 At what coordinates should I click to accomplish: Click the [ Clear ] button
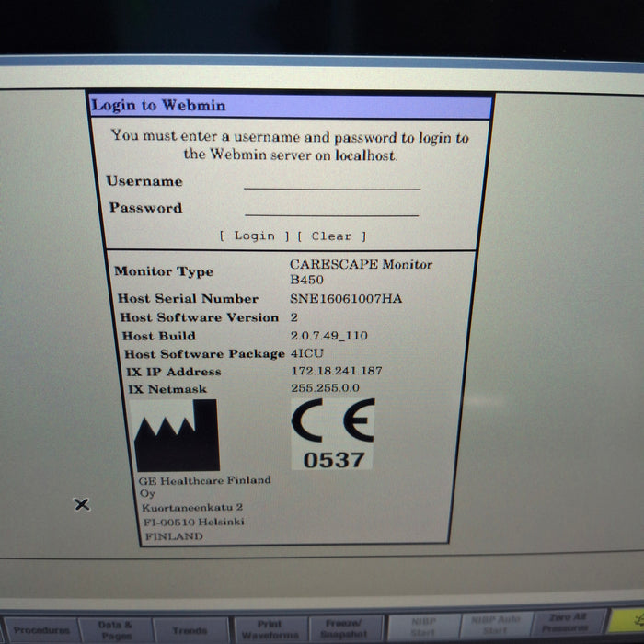pos(331,236)
